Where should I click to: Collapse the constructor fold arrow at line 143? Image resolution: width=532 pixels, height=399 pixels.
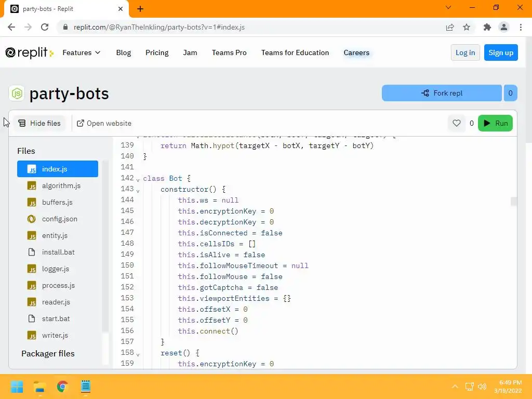138,191
